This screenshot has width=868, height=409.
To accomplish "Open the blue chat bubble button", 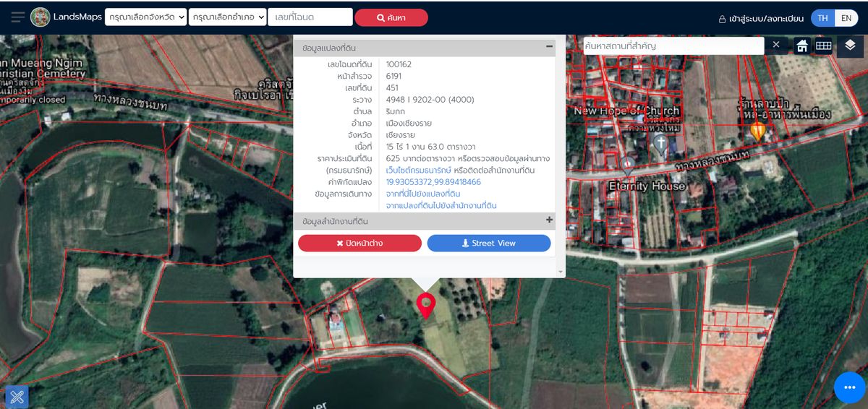I will 849,387.
